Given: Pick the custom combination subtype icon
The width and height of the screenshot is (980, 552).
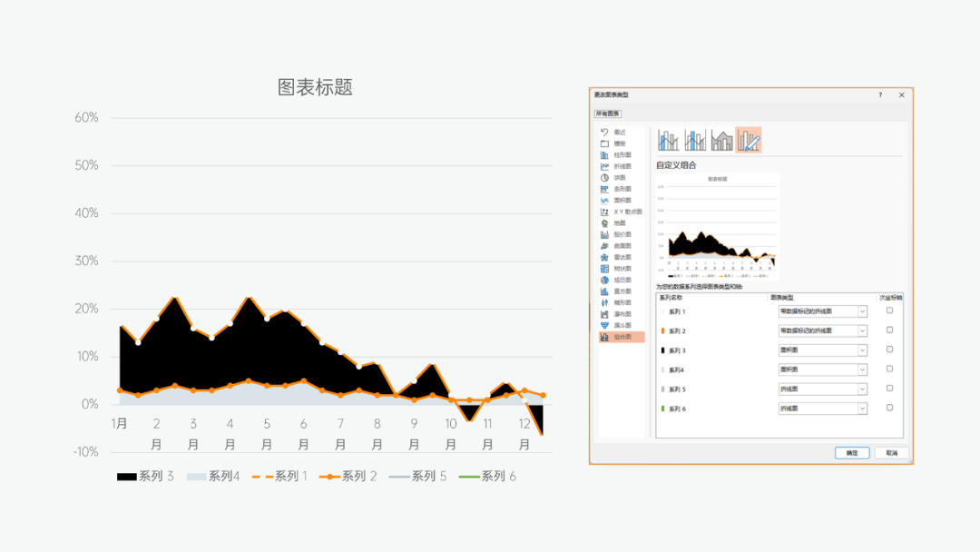Looking at the screenshot, I should click(749, 140).
